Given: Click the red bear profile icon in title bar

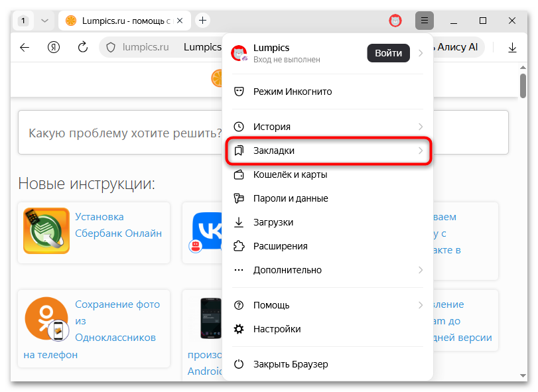Looking at the screenshot, I should click(x=395, y=21).
